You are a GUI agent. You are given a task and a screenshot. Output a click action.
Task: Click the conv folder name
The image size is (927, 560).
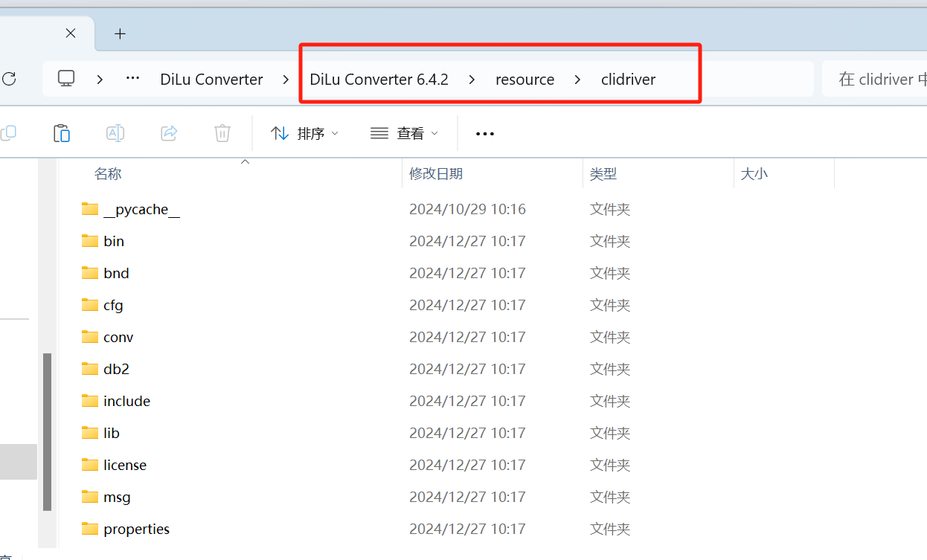(x=118, y=337)
